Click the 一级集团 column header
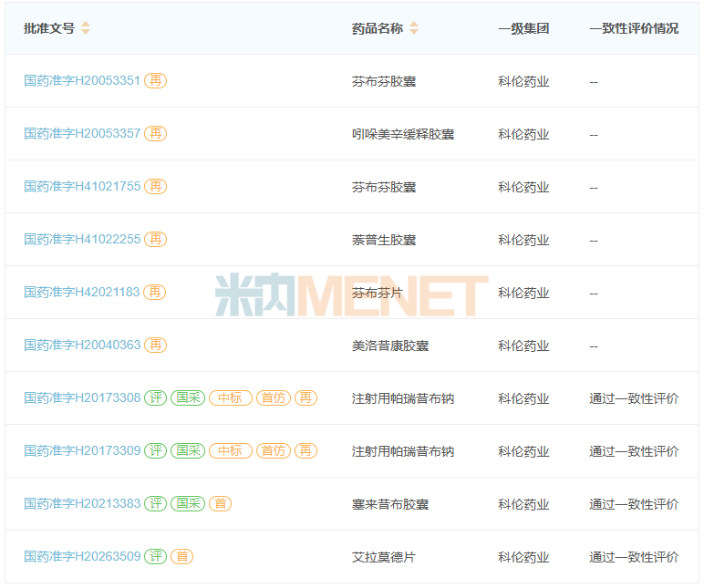Screen dimensions: 704x588 (x=523, y=28)
